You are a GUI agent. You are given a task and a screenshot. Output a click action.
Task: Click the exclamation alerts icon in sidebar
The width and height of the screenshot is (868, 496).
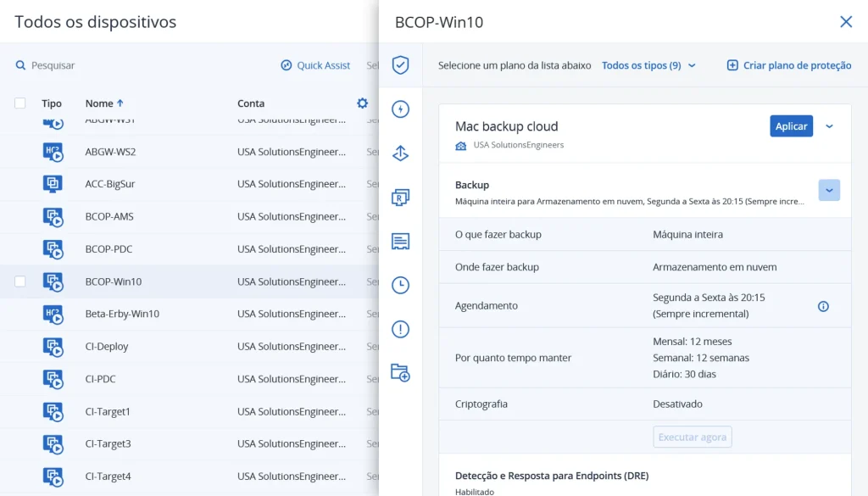(400, 329)
